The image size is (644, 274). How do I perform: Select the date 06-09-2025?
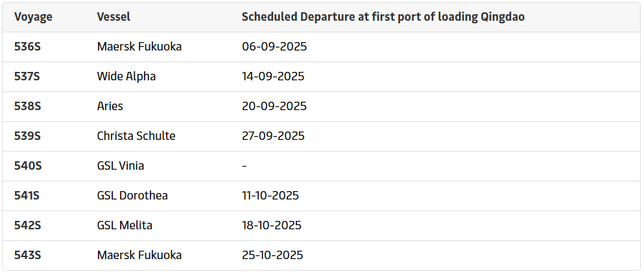[x=274, y=47]
